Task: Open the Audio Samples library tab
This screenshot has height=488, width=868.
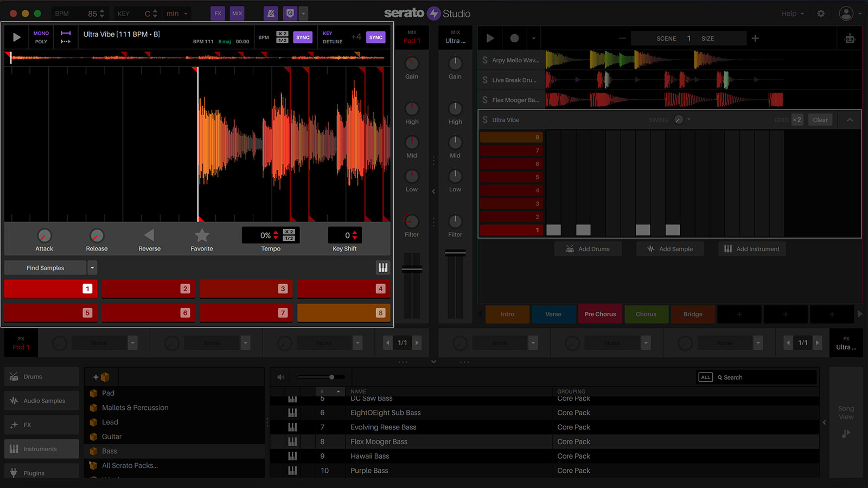Action: [x=42, y=401]
